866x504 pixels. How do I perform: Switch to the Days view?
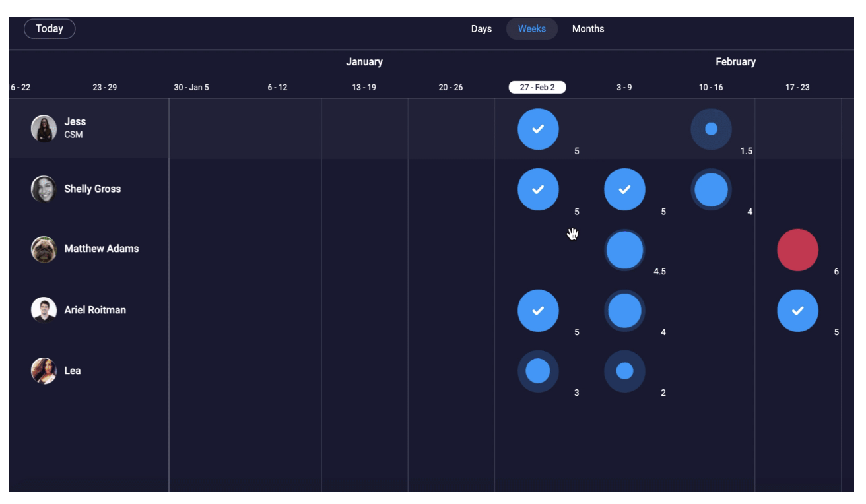tap(481, 29)
